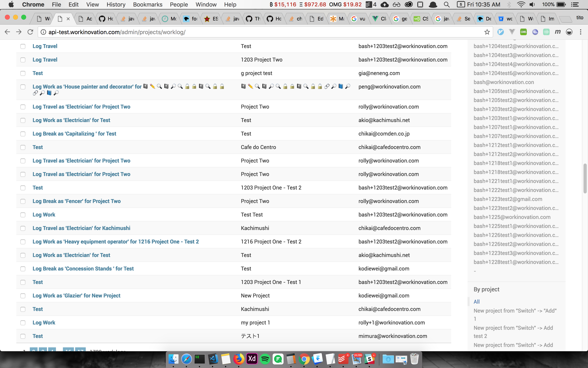Open Google Chrome from the dock
588x368 pixels.
304,359
